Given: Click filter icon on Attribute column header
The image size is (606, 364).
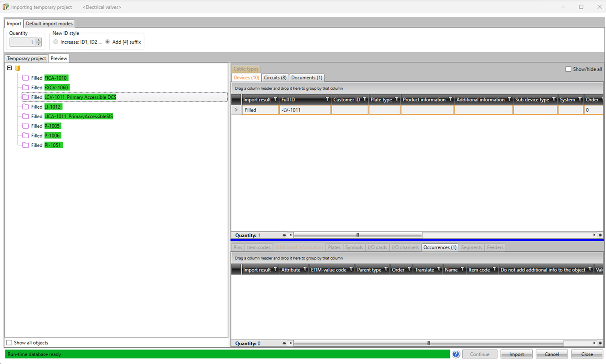Looking at the screenshot, I should (305, 269).
